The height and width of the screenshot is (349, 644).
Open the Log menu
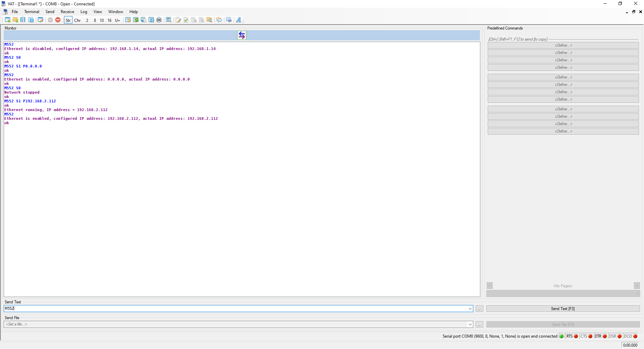(x=84, y=12)
